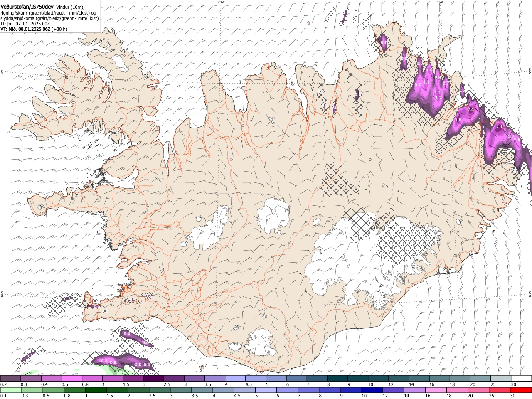The image size is (532, 399).
Task: Click the 'Veðurstofan/IS750dev' title text
Action: [27, 6]
